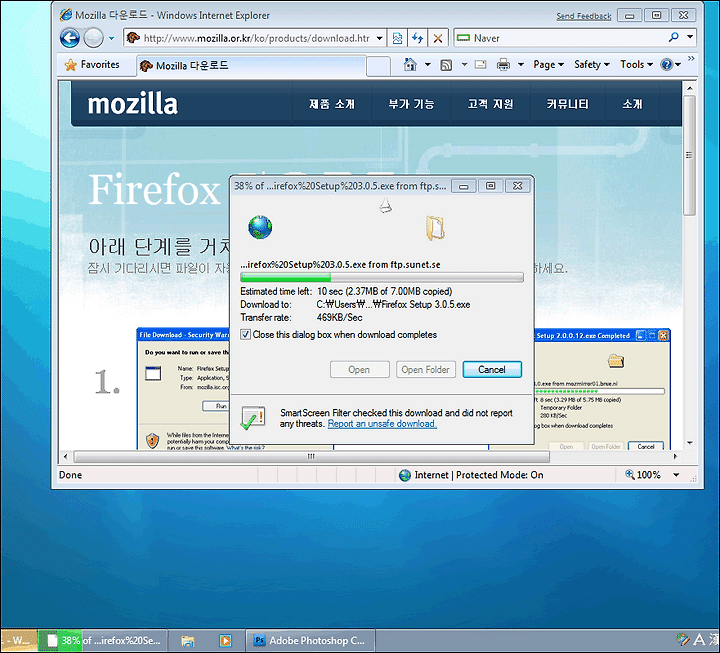The height and width of the screenshot is (653, 720).
Task: Click the SmartScreen Filter checkmark icon
Action: point(253,417)
